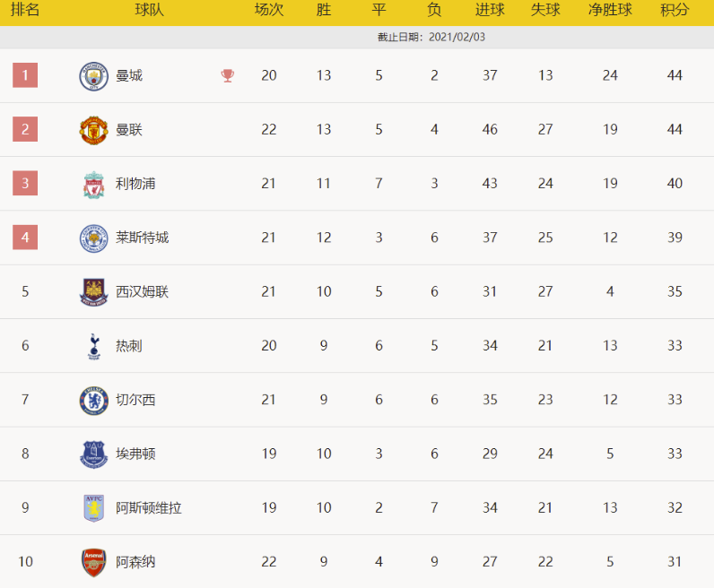Screen dimensions: 714x588
Task: Click the trophy icon beside 曼城
Action: [x=228, y=76]
